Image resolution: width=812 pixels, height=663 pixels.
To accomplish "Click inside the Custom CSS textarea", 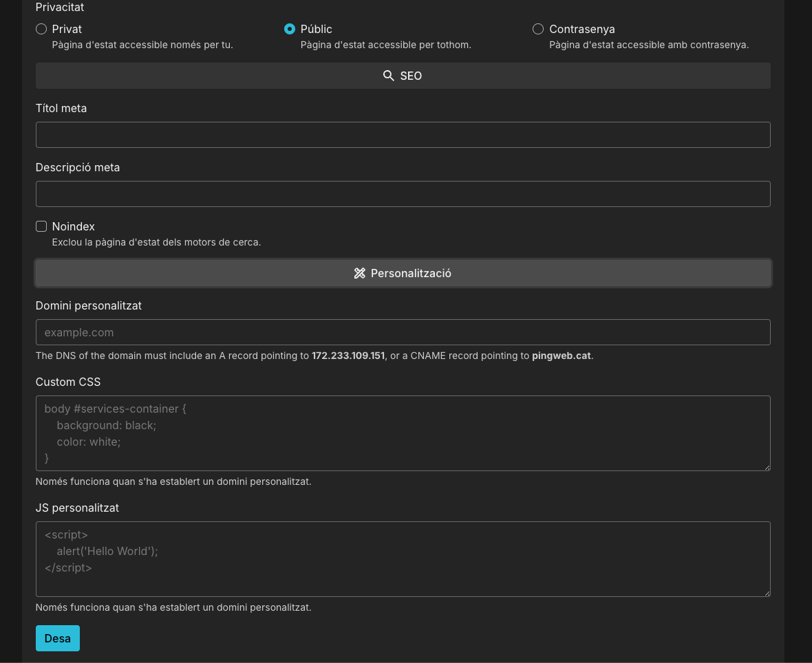I will [403, 433].
